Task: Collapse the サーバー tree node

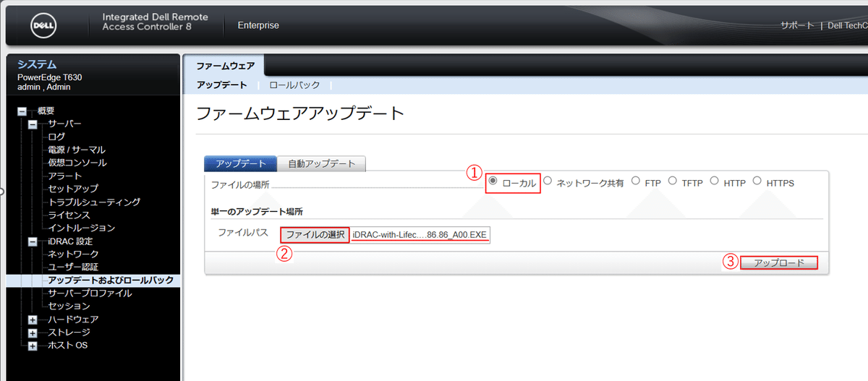Action: (33, 124)
